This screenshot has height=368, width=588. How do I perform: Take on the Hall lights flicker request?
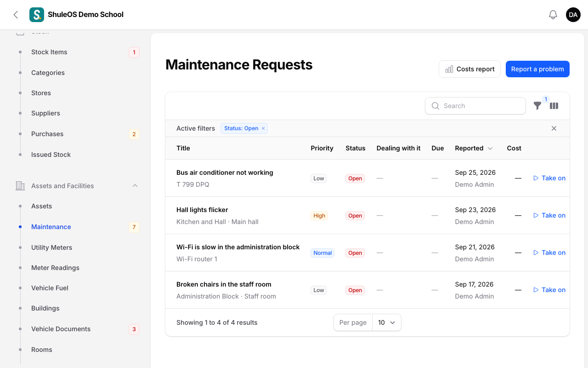(549, 215)
